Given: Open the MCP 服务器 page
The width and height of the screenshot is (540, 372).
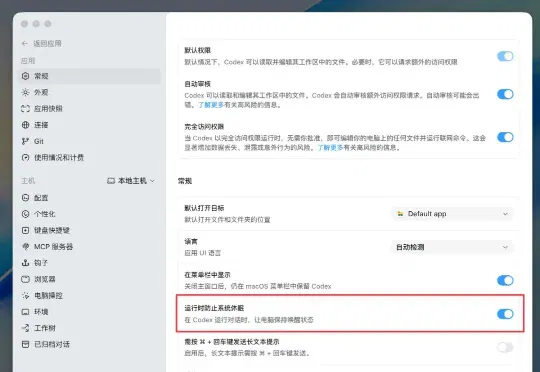Looking at the screenshot, I should [90, 247].
